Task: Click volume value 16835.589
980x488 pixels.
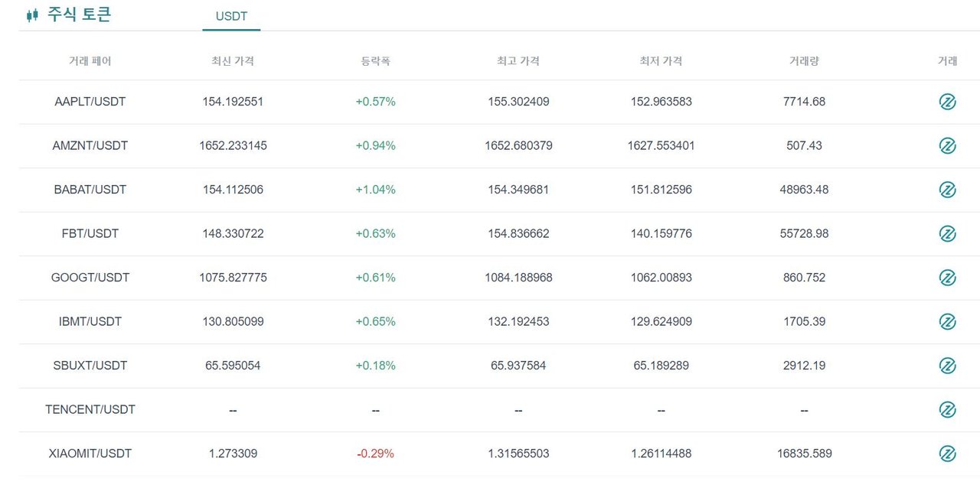Action: tap(804, 454)
